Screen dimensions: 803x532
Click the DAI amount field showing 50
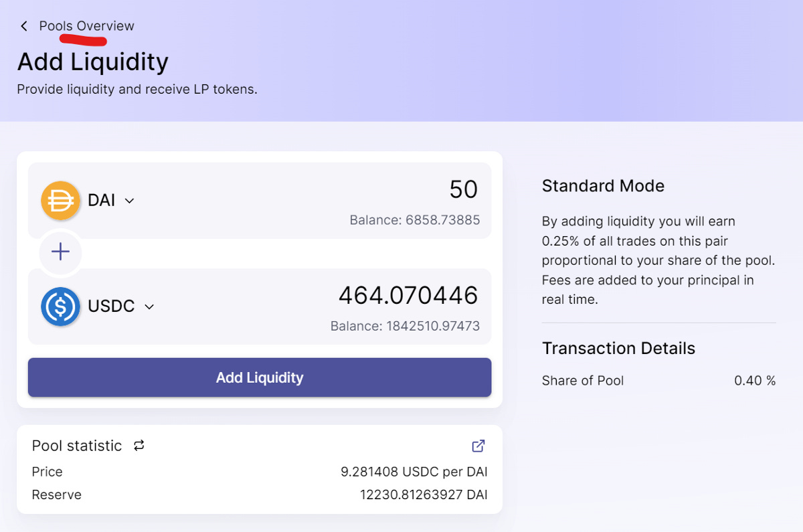point(463,189)
